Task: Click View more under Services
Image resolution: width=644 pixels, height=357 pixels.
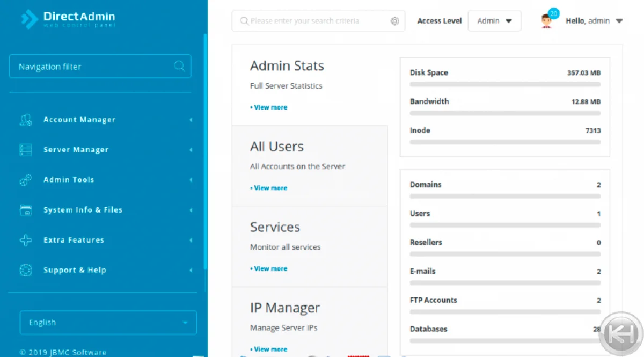Action: tap(270, 268)
